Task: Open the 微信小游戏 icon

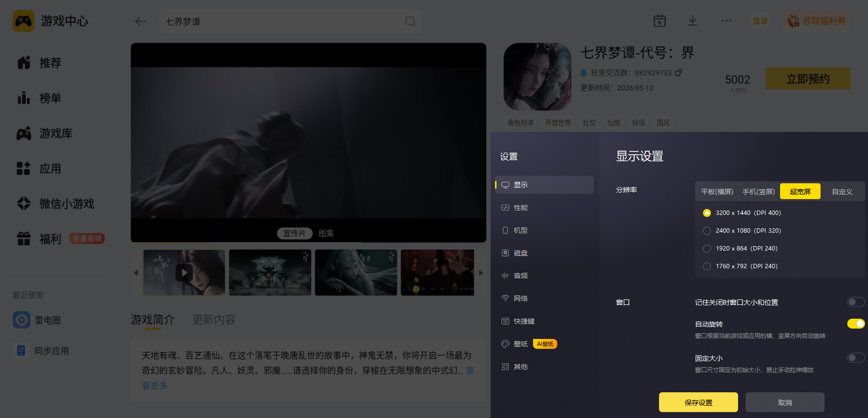Action: point(24,204)
